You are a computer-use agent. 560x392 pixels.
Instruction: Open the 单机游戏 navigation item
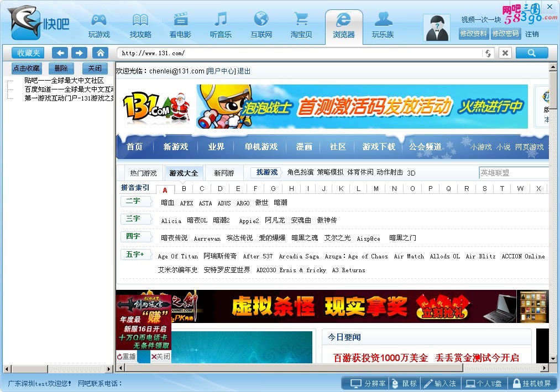coord(261,147)
